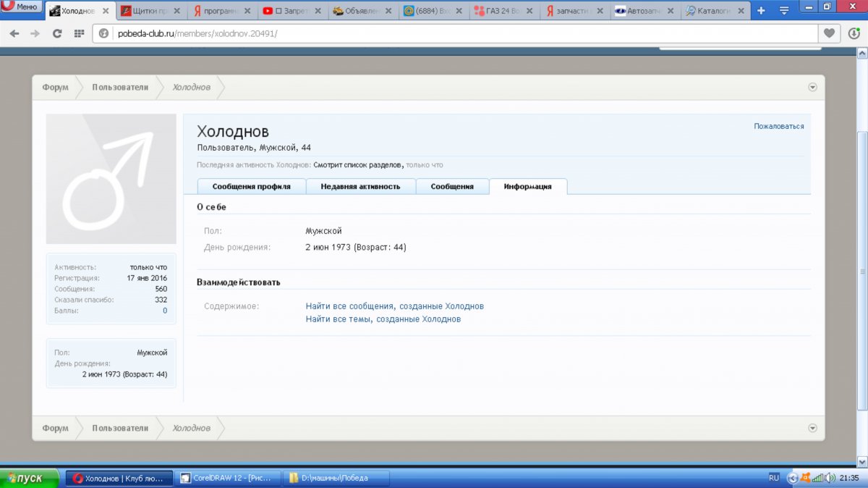The image size is (868, 488).
Task: Close the Запрет YouTube tab
Action: pos(318,11)
